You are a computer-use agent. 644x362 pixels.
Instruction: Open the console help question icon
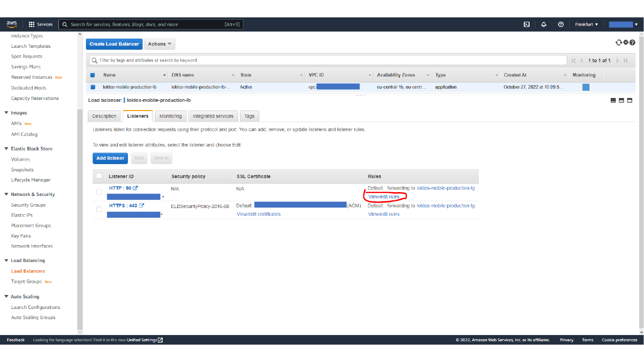(632, 42)
